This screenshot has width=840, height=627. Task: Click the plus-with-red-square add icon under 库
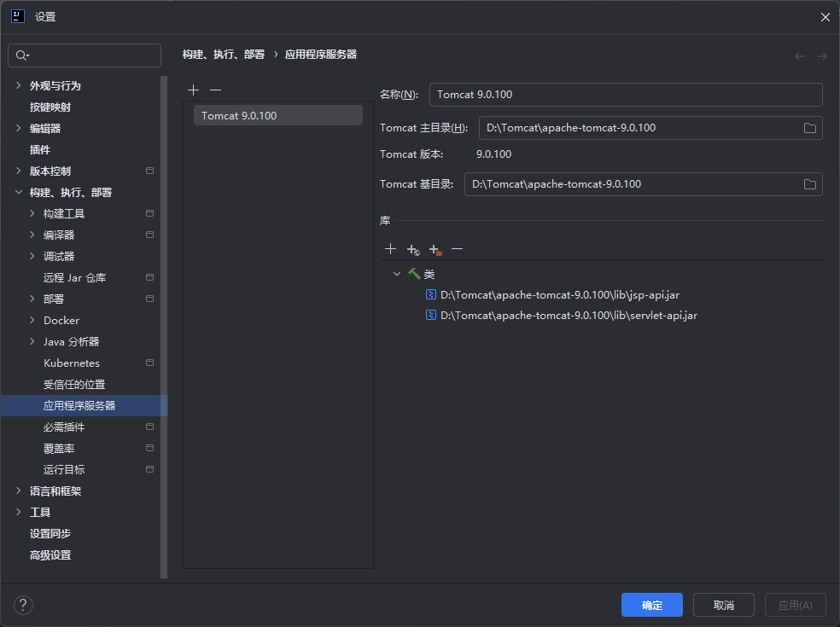click(x=435, y=249)
